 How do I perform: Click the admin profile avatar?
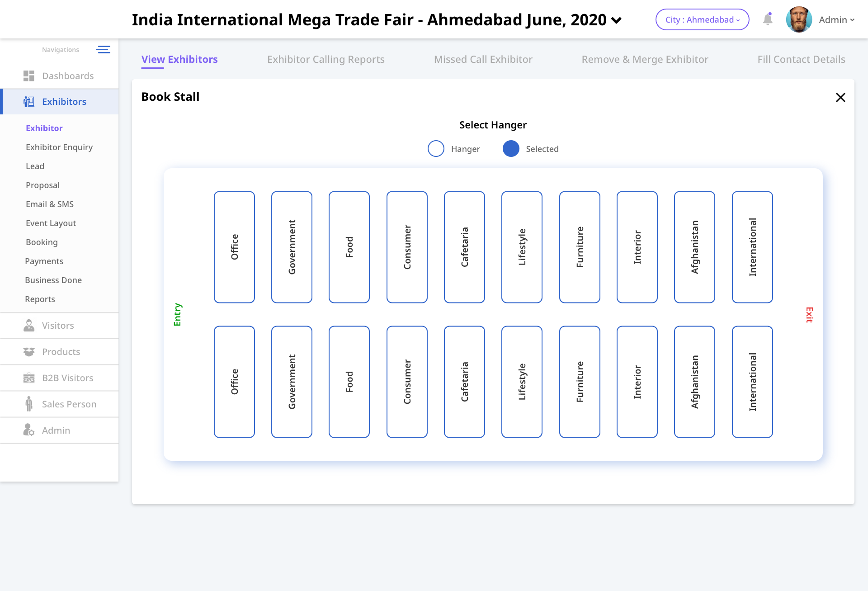tap(799, 19)
